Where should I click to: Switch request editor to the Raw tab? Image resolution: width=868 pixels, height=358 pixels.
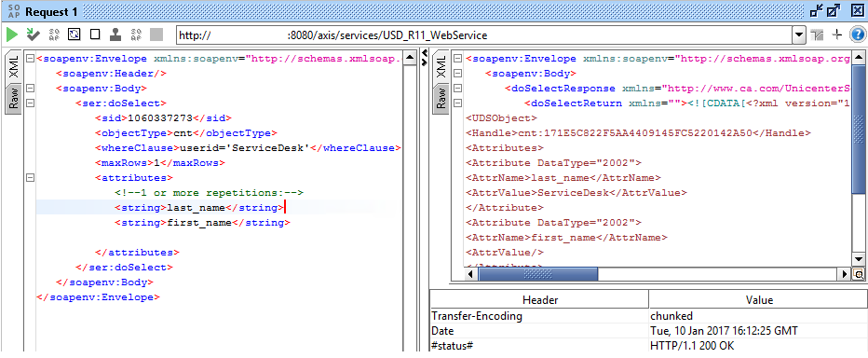coord(14,100)
